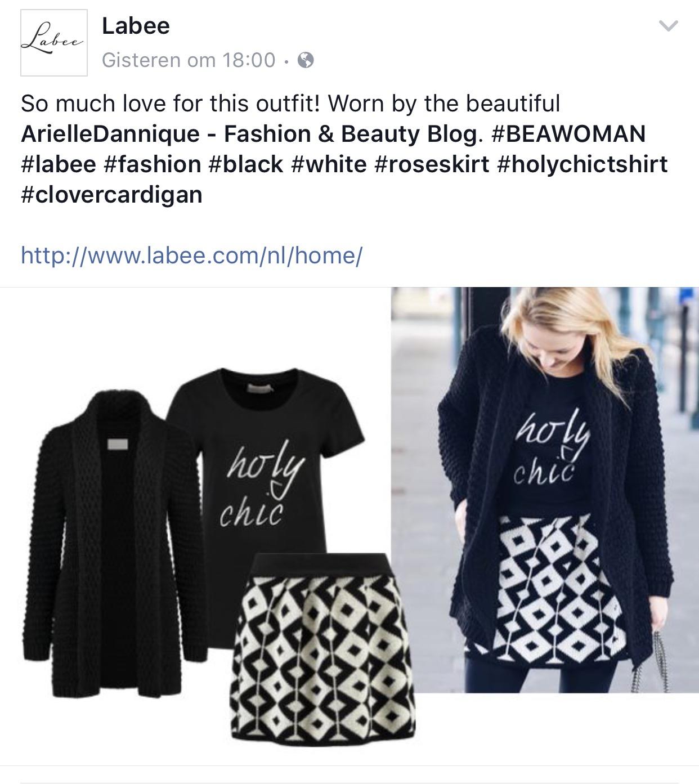Open the black and white skirt product image

(x=324, y=647)
